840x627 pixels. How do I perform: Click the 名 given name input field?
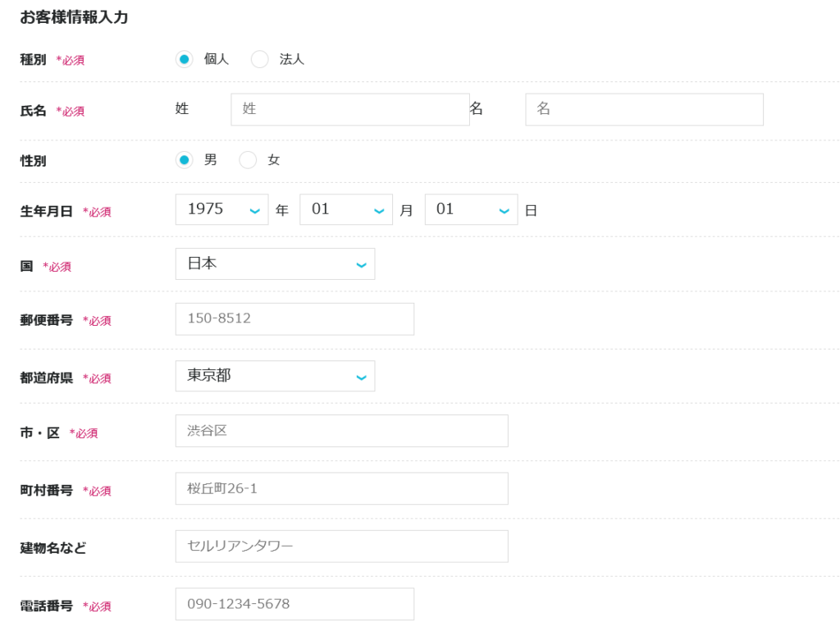[x=645, y=109]
